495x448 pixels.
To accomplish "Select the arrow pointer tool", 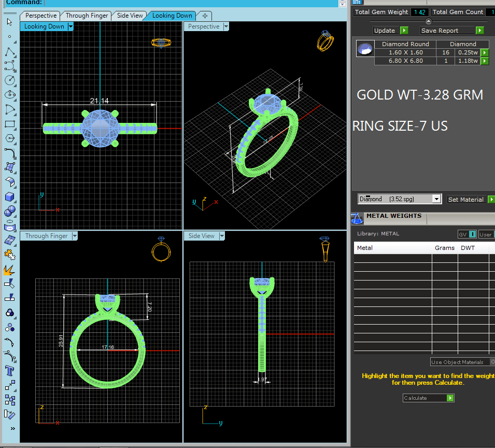I will point(9,22).
